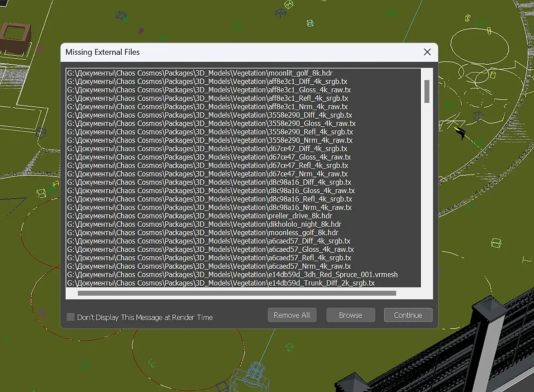
Task: Select the d8c98a16_Refl_4k_srgb.tx row
Action: pyautogui.click(x=243, y=199)
